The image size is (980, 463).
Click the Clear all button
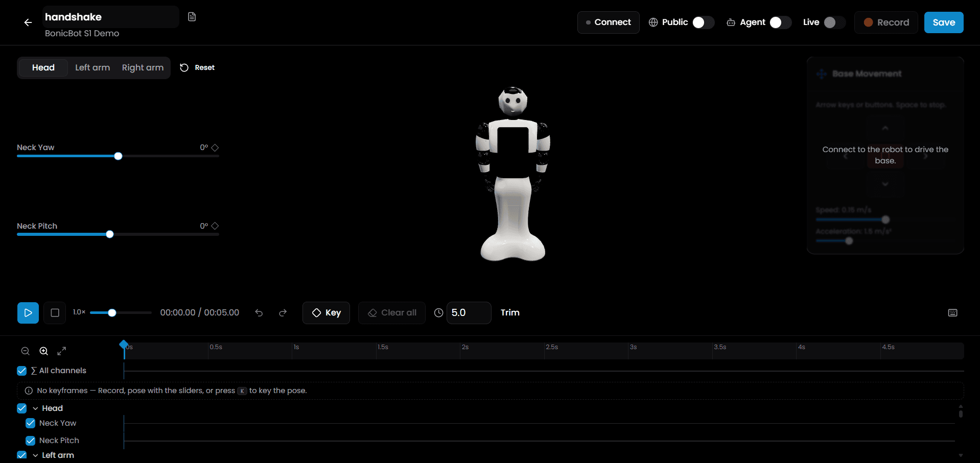[x=392, y=313]
